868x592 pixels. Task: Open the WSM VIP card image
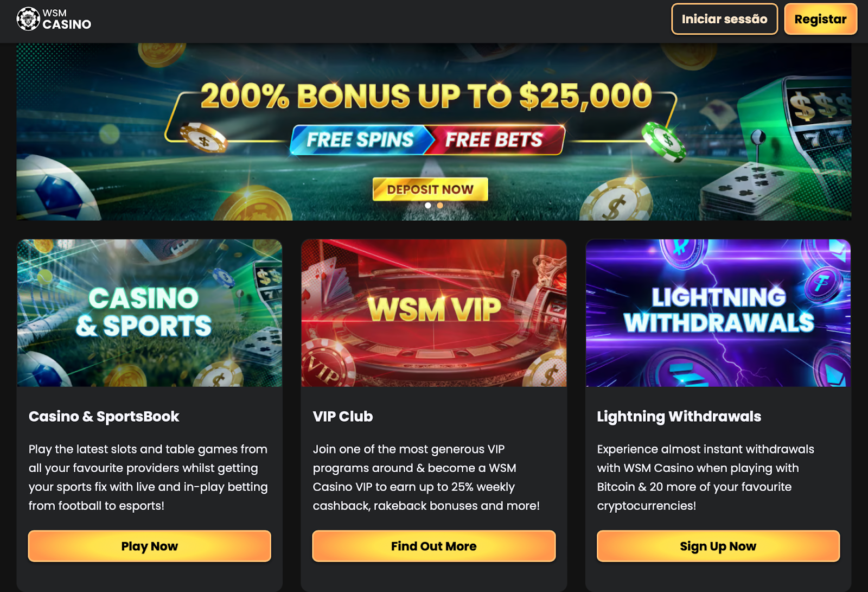point(434,313)
